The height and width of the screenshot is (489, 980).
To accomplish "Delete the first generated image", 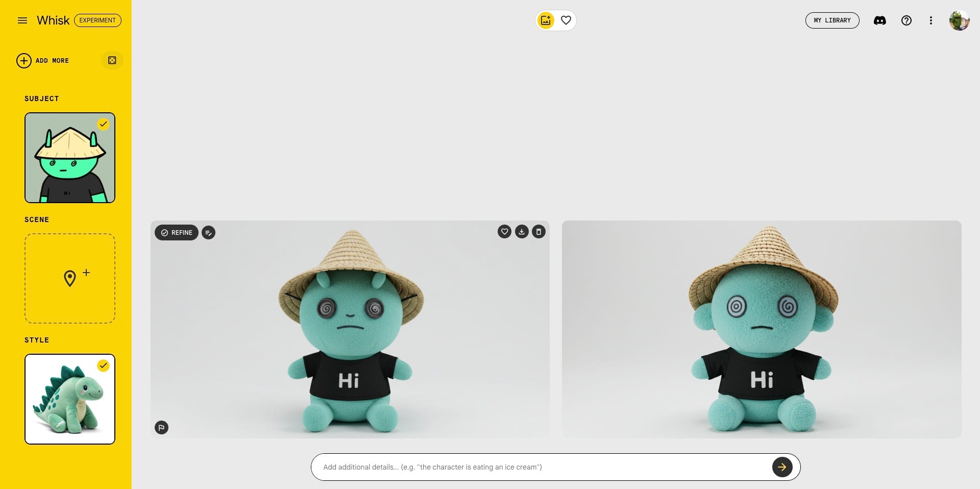I will [x=538, y=232].
